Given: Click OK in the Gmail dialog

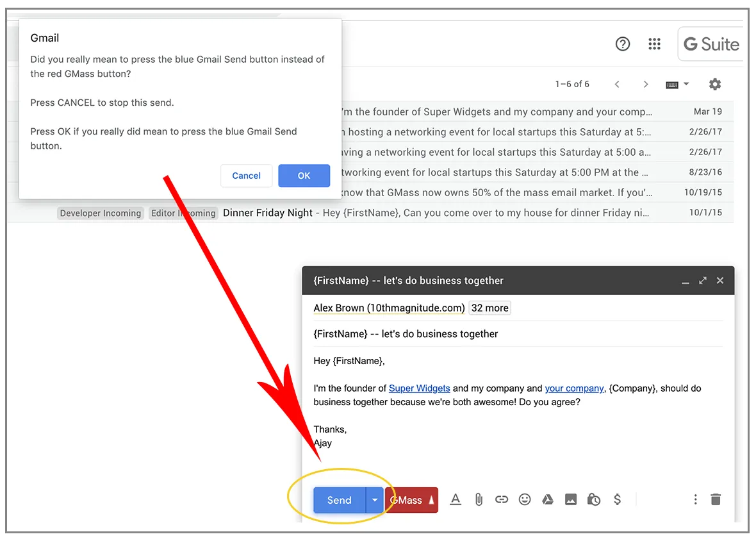Looking at the screenshot, I should click(x=304, y=176).
